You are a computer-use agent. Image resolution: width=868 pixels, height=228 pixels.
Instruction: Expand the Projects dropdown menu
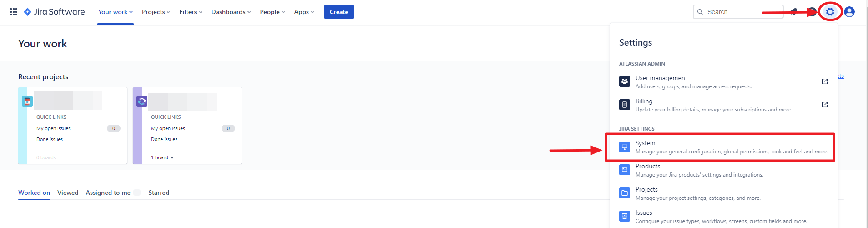[156, 12]
